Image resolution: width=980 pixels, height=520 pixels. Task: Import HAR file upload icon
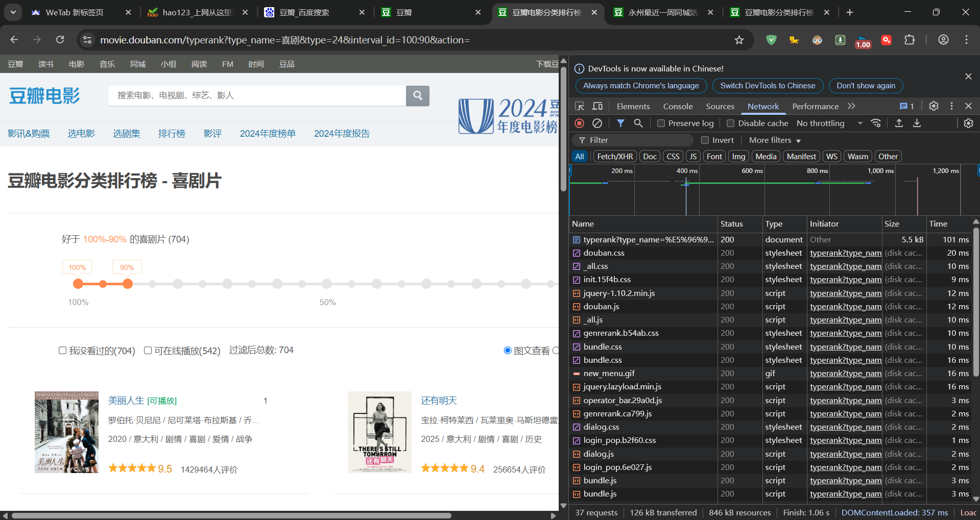[x=899, y=123]
